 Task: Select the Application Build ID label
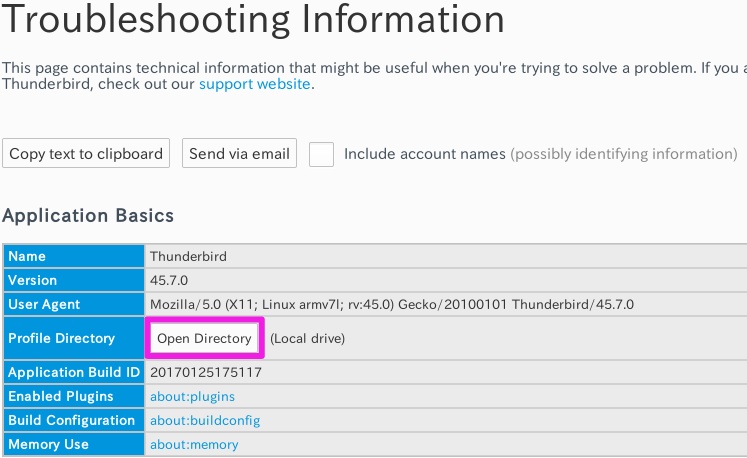pyautogui.click(x=73, y=372)
